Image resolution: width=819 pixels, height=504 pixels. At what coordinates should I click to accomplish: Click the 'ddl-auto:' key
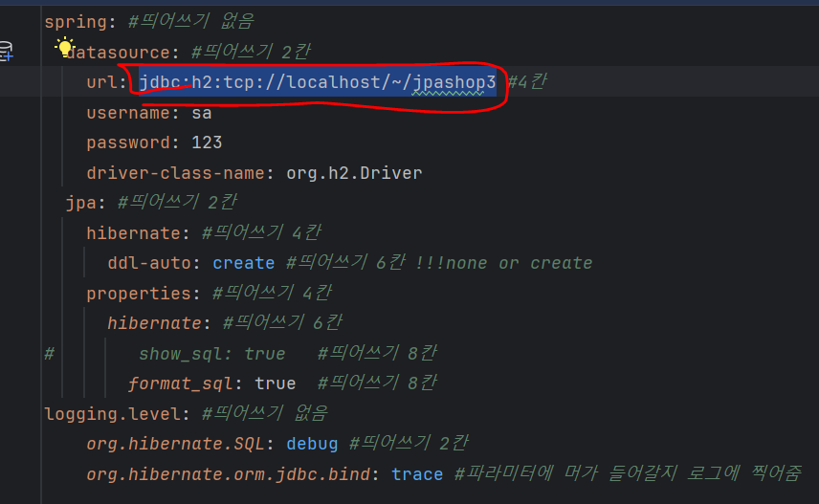[x=154, y=263]
